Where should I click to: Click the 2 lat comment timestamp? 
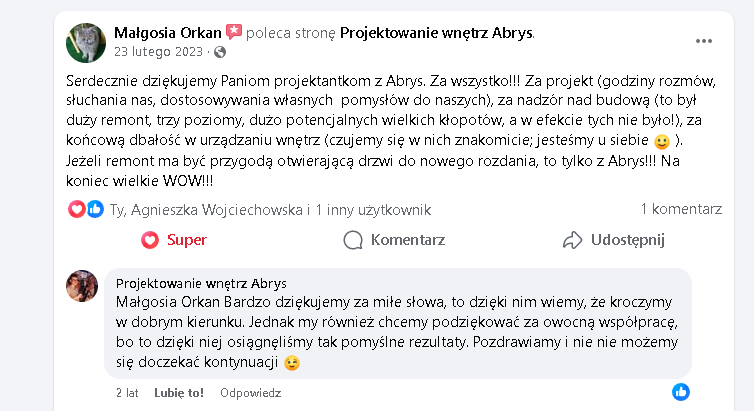tap(126, 393)
